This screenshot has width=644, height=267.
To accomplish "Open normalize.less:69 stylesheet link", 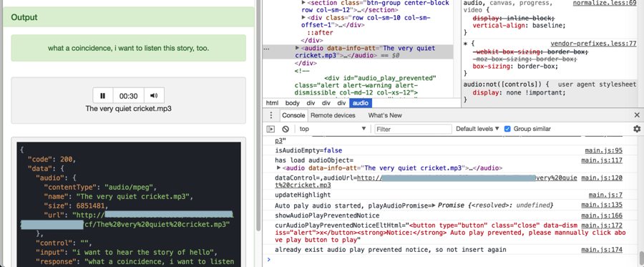I will 604,4.
